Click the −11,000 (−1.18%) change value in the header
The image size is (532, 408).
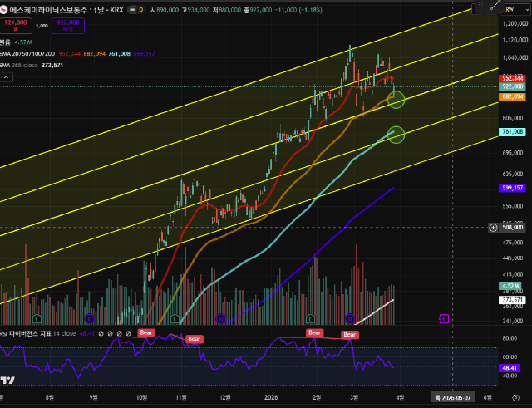point(298,10)
